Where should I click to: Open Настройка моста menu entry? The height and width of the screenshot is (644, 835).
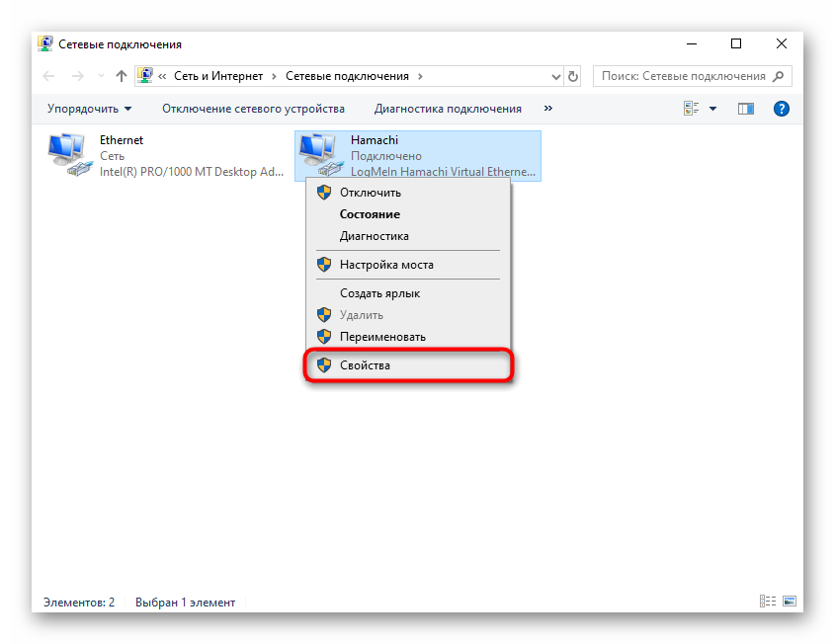(x=408, y=265)
